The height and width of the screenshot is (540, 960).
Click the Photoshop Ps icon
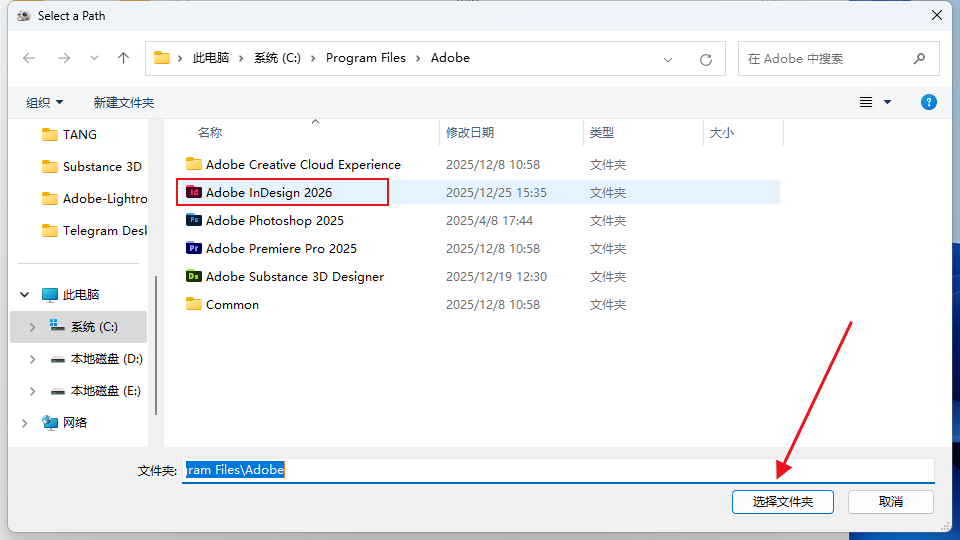click(x=193, y=220)
